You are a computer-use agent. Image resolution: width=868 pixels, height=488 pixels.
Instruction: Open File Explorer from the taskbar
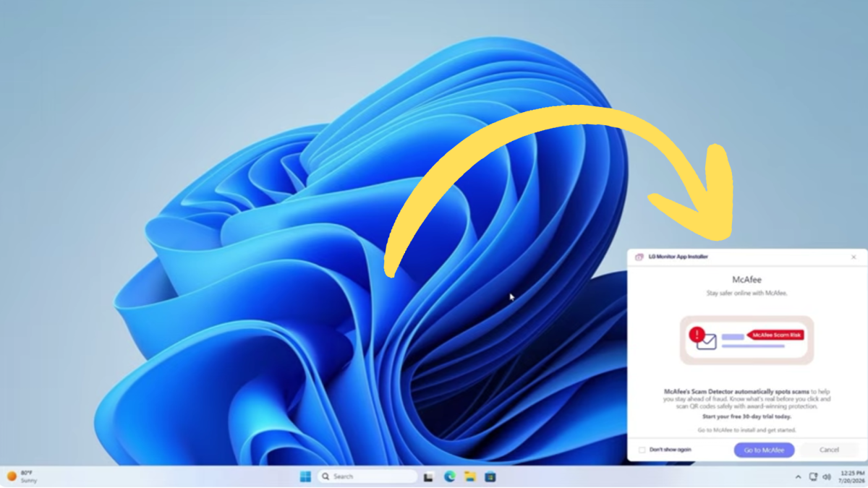(x=469, y=476)
